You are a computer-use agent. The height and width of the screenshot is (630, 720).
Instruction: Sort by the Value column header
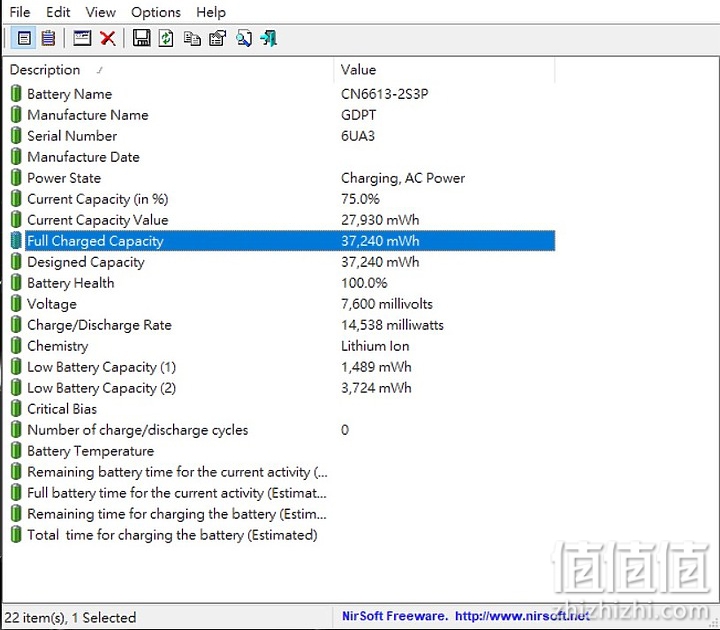click(x=444, y=70)
